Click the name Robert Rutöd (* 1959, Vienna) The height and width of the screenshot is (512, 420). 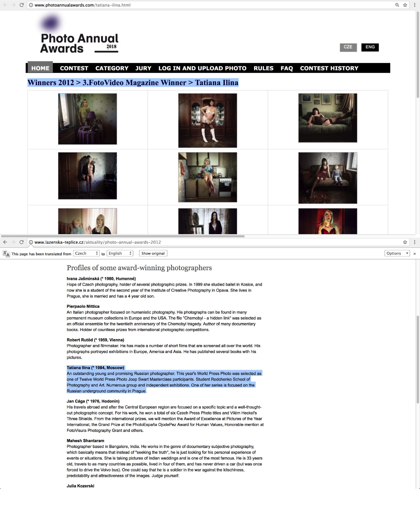tap(95, 340)
